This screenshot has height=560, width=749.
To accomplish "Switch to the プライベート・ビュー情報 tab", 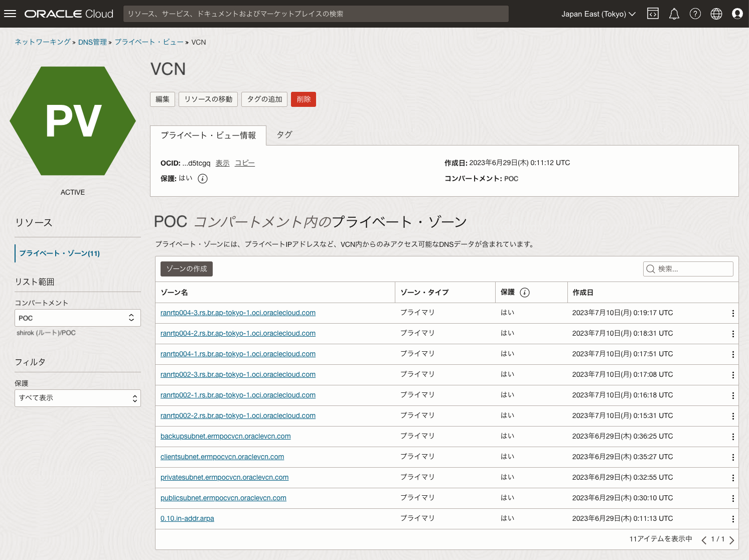I will 208,135.
